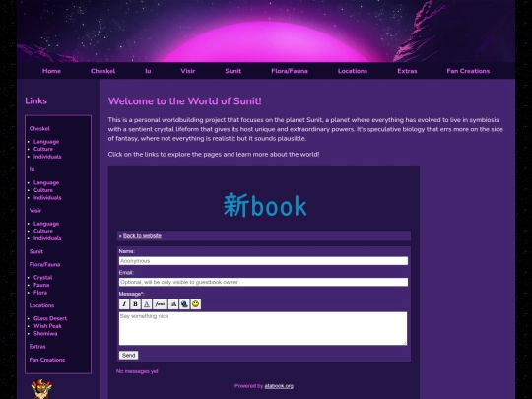Open the smiley emoji picker
This screenshot has height=399, width=532.
(195, 304)
